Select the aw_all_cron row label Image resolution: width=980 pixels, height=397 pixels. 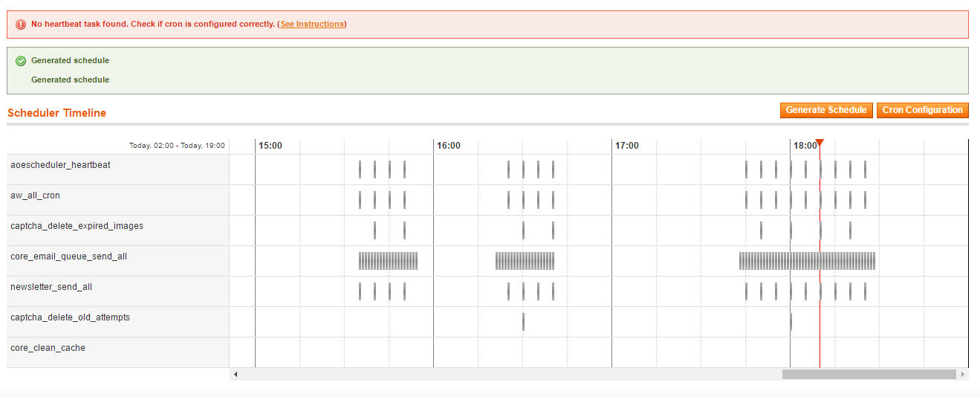(x=35, y=196)
